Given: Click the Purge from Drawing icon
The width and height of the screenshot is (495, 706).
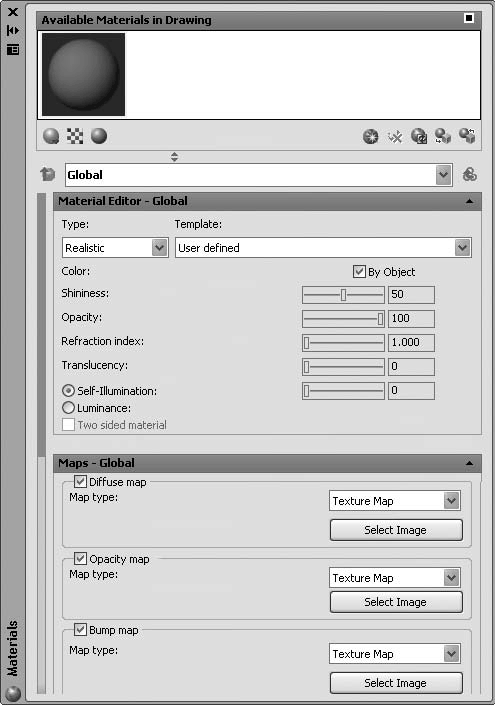Looking at the screenshot, I should click(x=395, y=136).
